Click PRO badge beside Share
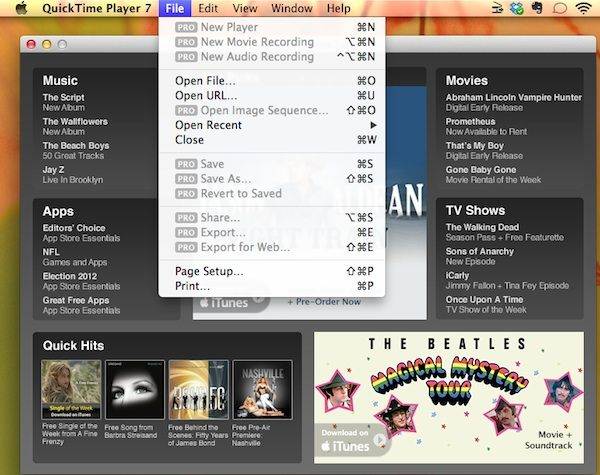600x475 pixels. (186, 217)
